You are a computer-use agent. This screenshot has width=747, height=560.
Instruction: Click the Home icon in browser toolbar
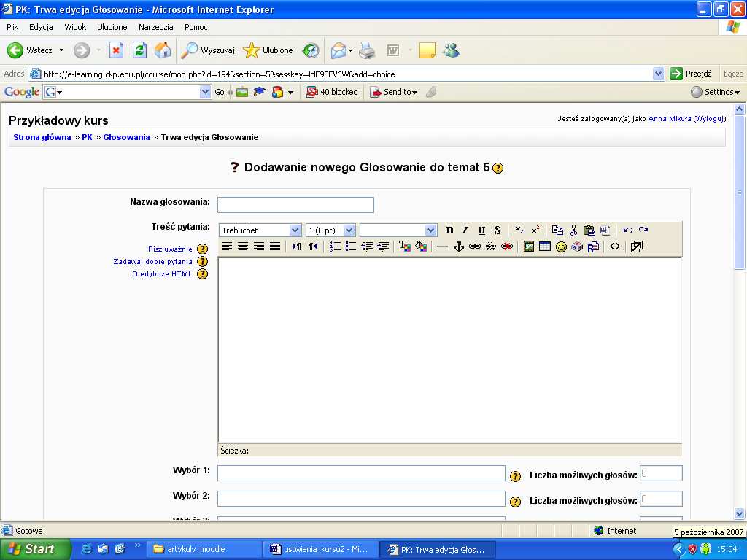163,50
